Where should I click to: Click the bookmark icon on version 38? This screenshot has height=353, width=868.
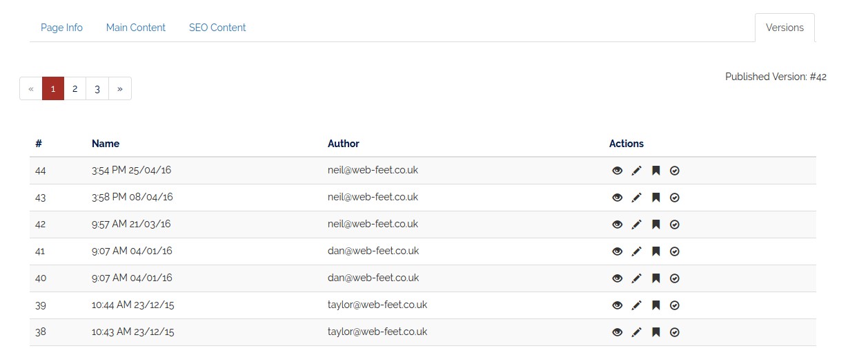coord(656,332)
